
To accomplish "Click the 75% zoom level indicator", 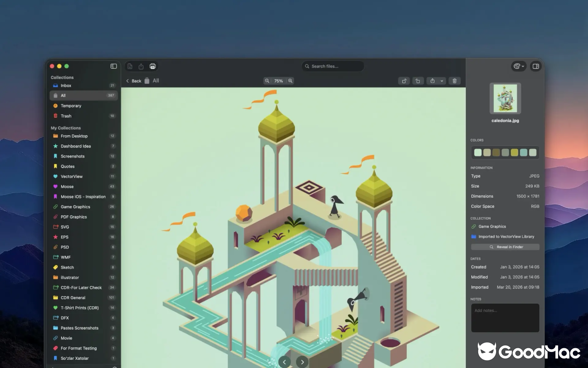I will (278, 81).
